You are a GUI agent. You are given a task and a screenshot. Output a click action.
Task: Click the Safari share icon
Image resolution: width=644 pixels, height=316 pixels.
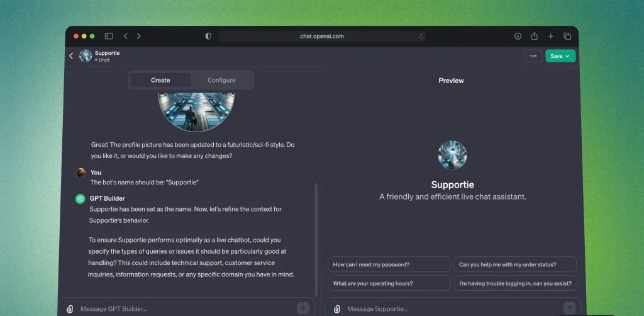coord(534,37)
